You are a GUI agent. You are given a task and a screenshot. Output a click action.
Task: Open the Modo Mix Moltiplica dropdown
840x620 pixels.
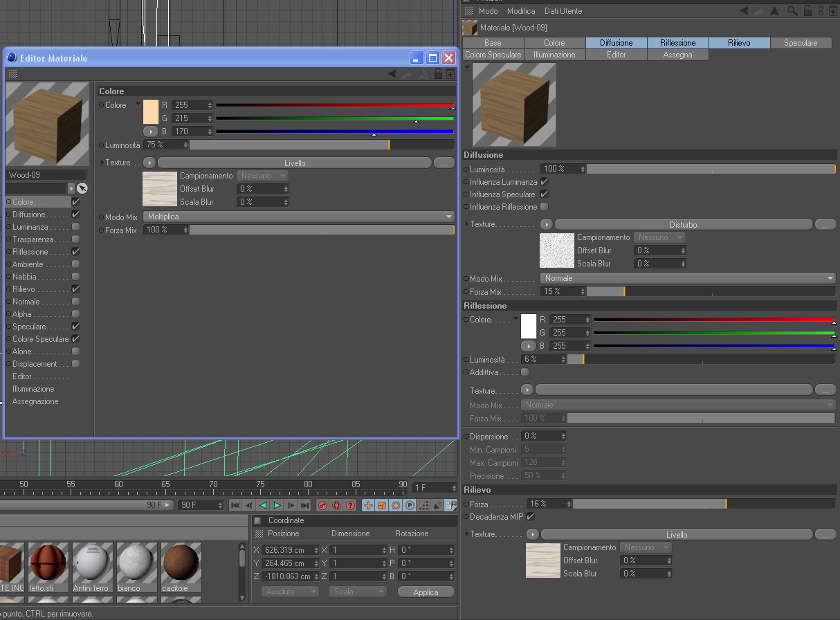[299, 217]
